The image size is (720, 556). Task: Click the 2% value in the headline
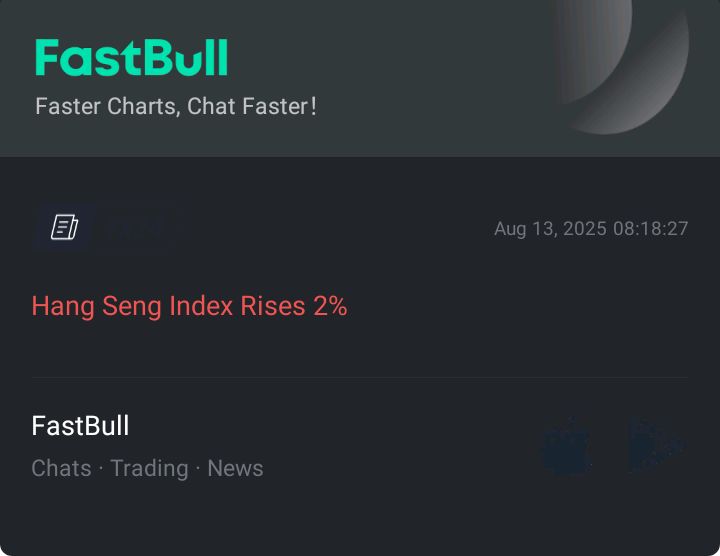(x=330, y=306)
